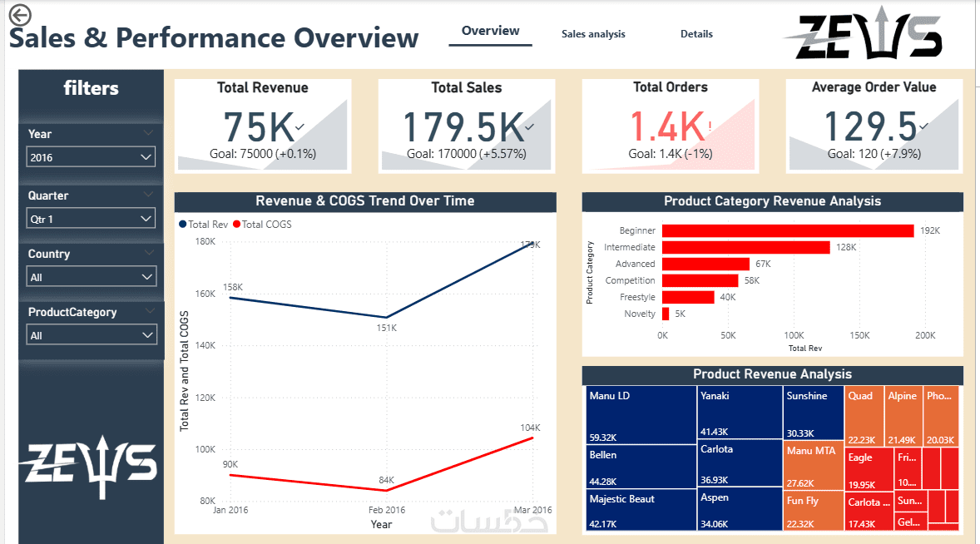Click the Goal: 1.4K (-1%) text
The height and width of the screenshot is (544, 980).
click(670, 154)
